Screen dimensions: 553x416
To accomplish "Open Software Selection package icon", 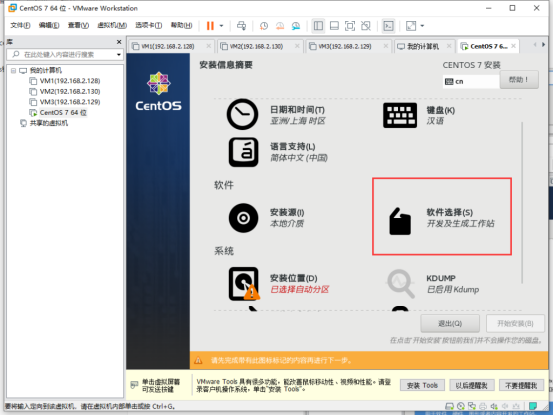I will click(x=400, y=221).
